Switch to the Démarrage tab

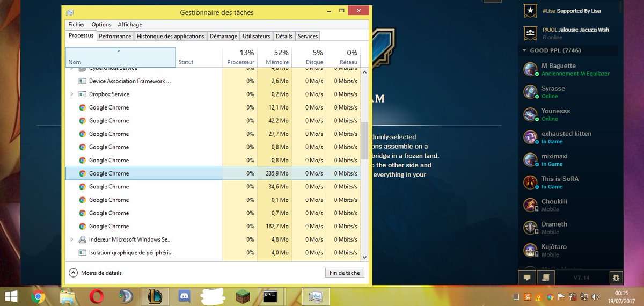click(223, 36)
